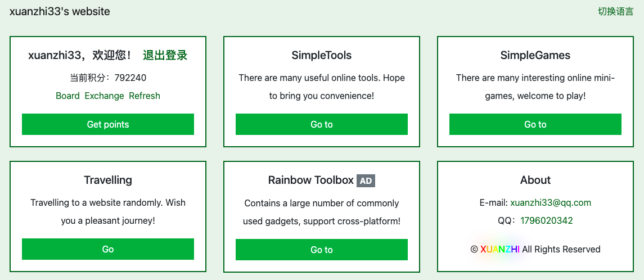
Task: Go to Rainbow Toolbox
Action: [322, 250]
